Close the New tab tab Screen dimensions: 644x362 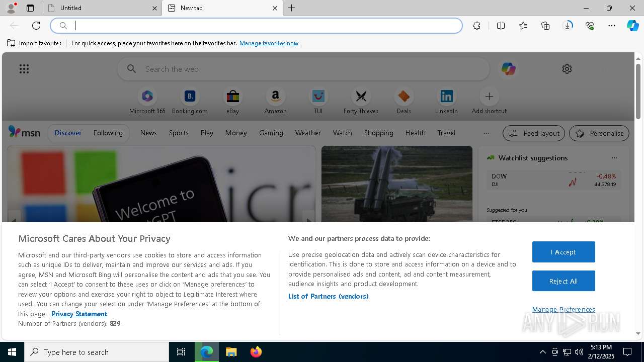click(x=275, y=8)
